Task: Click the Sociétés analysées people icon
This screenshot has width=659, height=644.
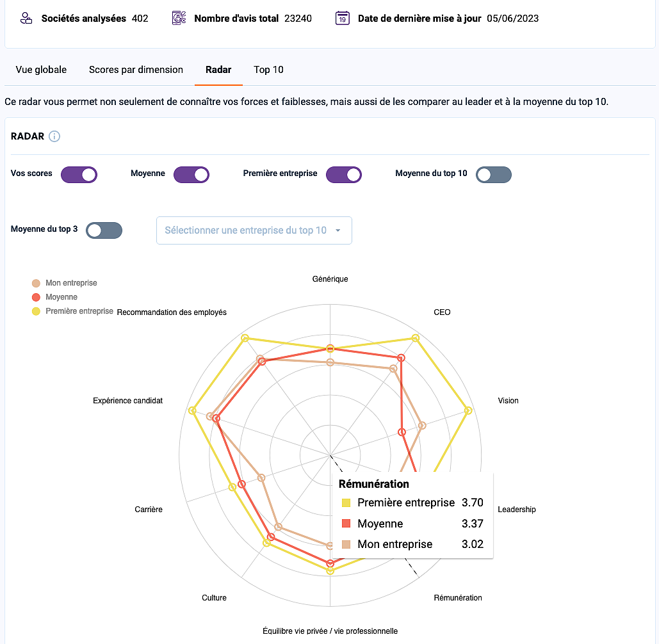Action: pyautogui.click(x=26, y=19)
